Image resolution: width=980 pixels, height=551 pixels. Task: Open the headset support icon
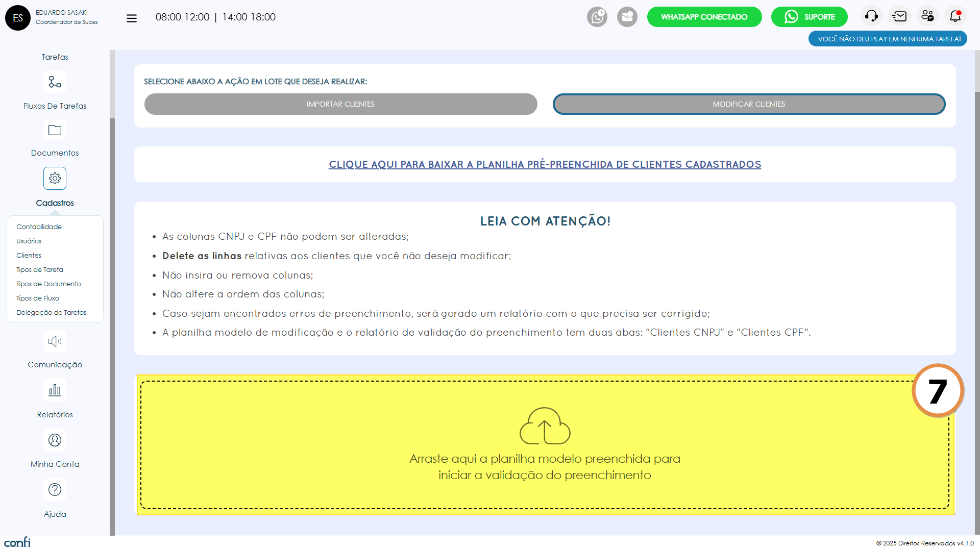(x=871, y=16)
